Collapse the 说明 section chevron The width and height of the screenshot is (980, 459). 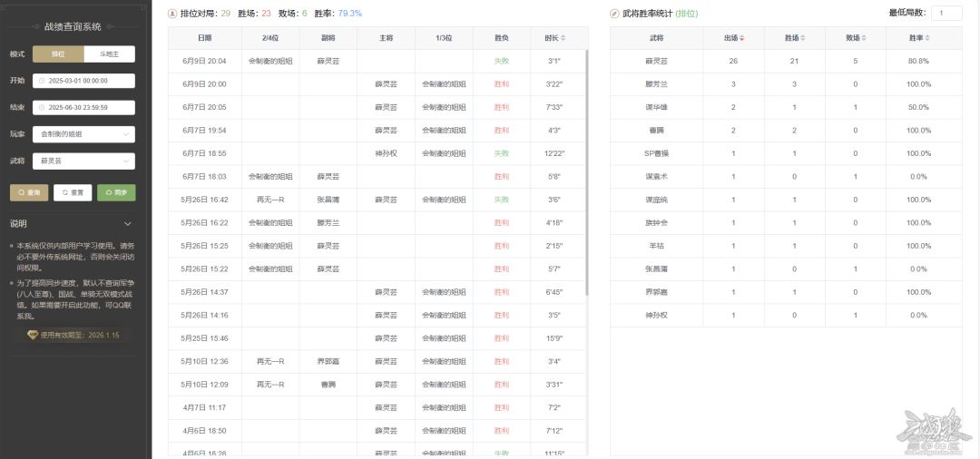point(128,223)
